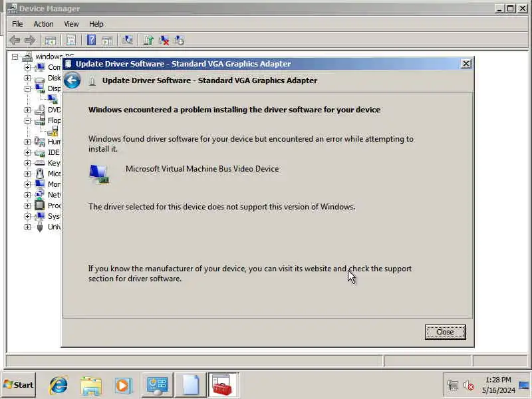Open the Properties toolbar icon

pos(70,41)
